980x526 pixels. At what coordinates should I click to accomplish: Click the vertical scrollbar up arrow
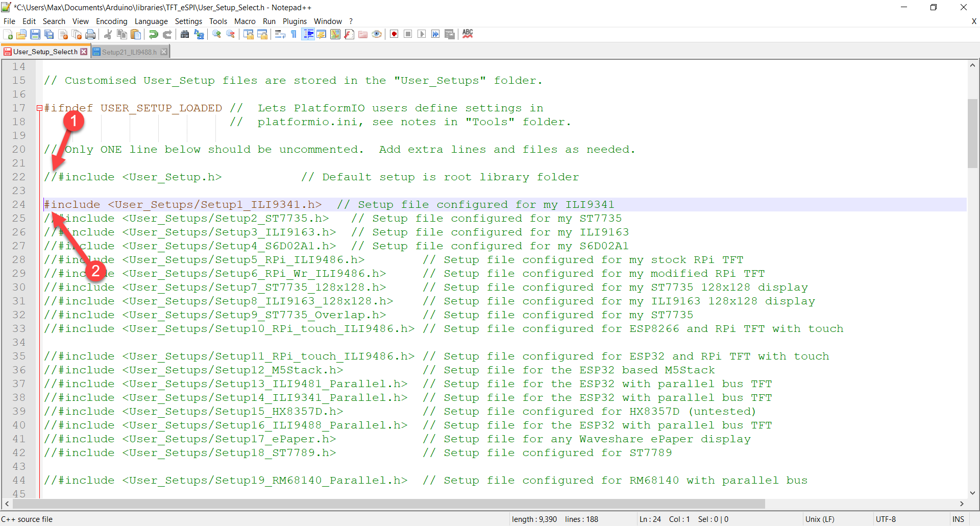(972, 65)
